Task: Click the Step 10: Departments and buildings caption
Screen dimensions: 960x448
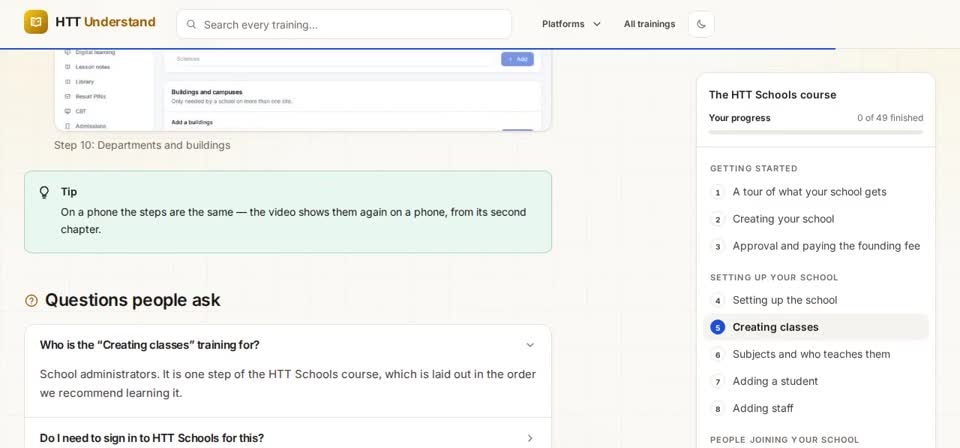Action: point(142,146)
